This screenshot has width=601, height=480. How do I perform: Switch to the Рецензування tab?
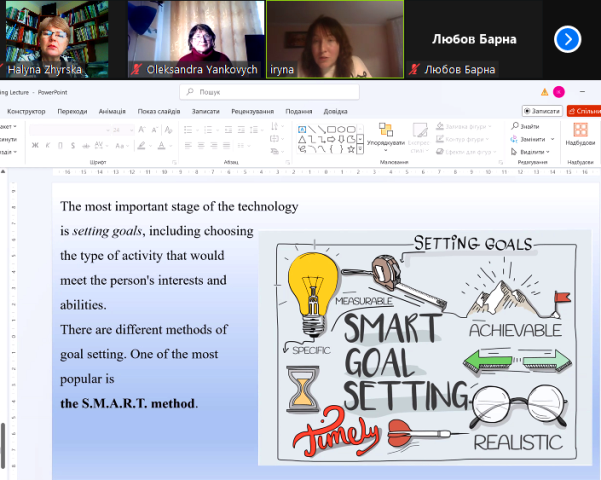[254, 111]
